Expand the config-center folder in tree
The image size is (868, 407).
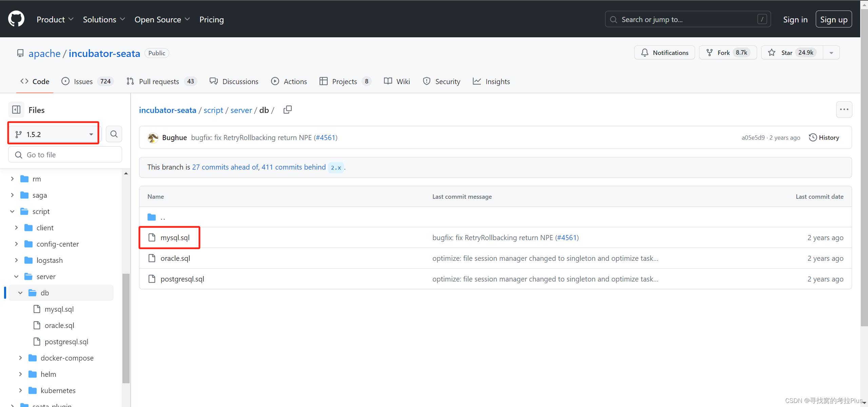17,244
